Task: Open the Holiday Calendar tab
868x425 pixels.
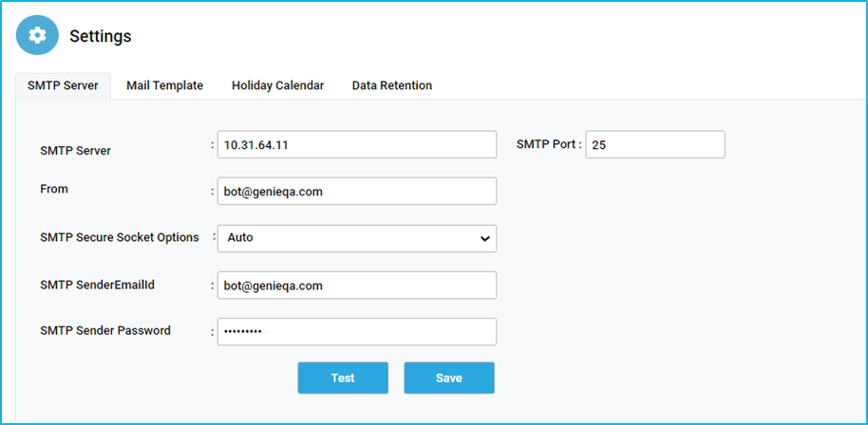Action: pyautogui.click(x=278, y=85)
